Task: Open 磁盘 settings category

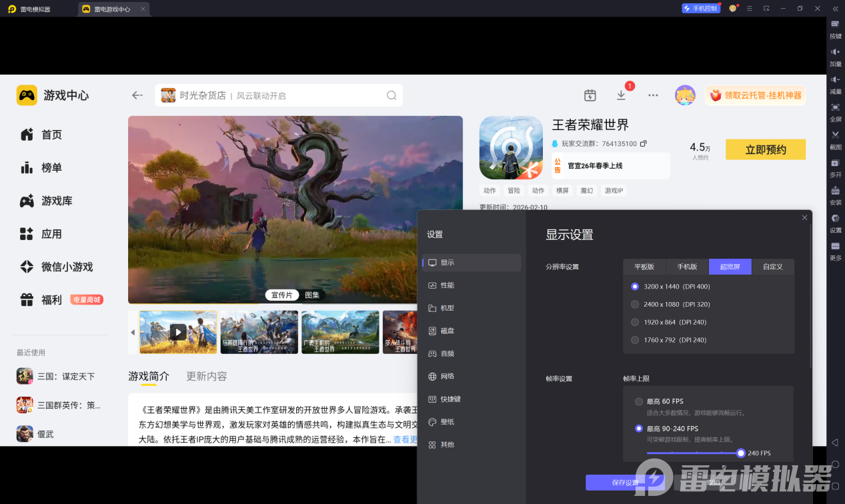Action: click(x=472, y=331)
